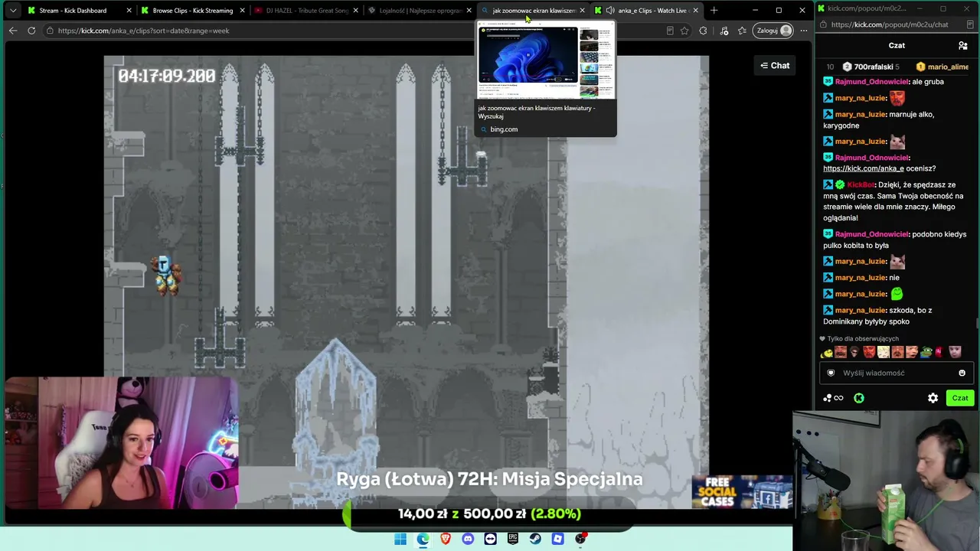This screenshot has height=551, width=980.
Task: Close the DJ HAZEL tab
Action: pyautogui.click(x=355, y=11)
